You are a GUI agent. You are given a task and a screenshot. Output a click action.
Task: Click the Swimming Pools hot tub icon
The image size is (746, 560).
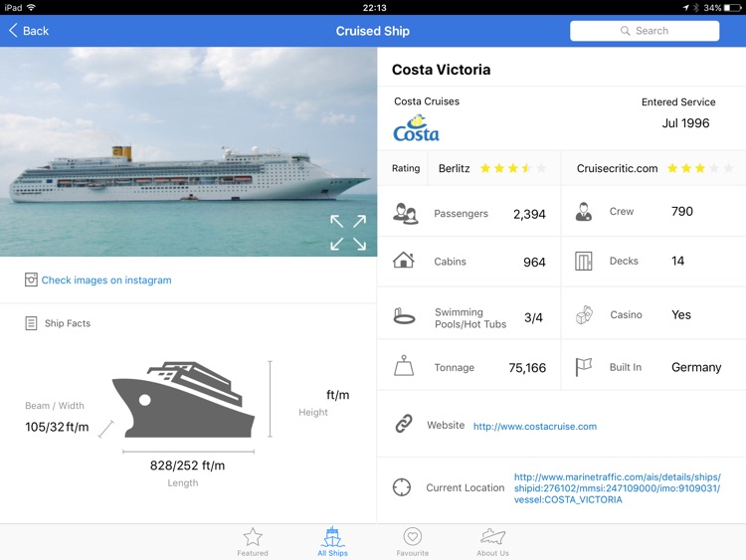click(x=404, y=316)
